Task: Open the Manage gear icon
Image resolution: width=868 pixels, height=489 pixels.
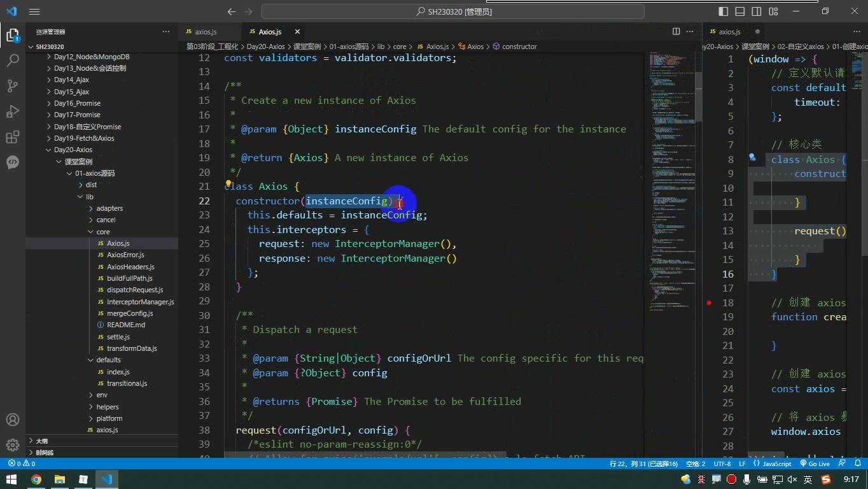Action: tap(12, 444)
